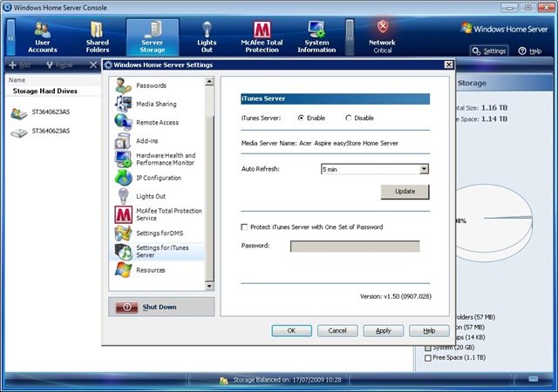Click the Network Critical shield icon
This screenshot has height=392, width=558.
[383, 27]
